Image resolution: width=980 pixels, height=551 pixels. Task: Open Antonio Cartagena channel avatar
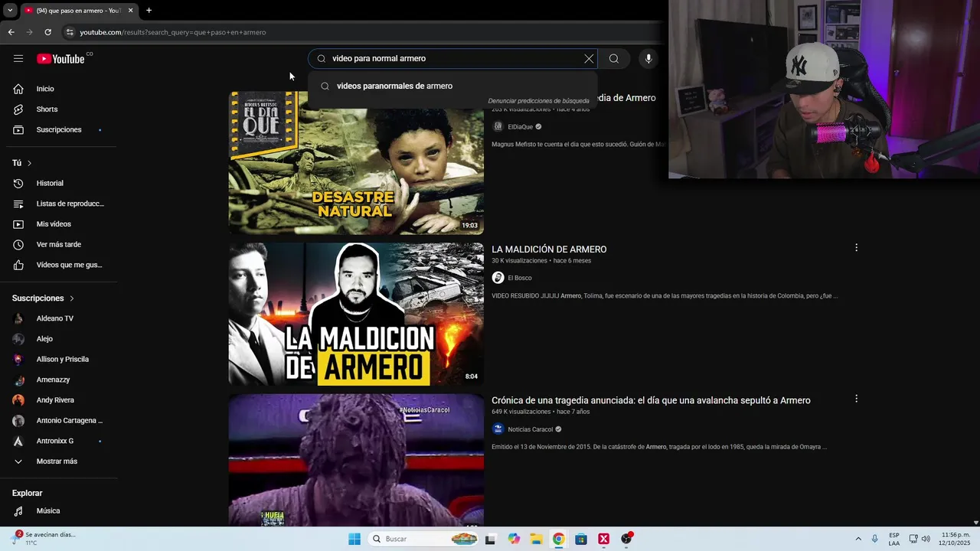pos(18,420)
